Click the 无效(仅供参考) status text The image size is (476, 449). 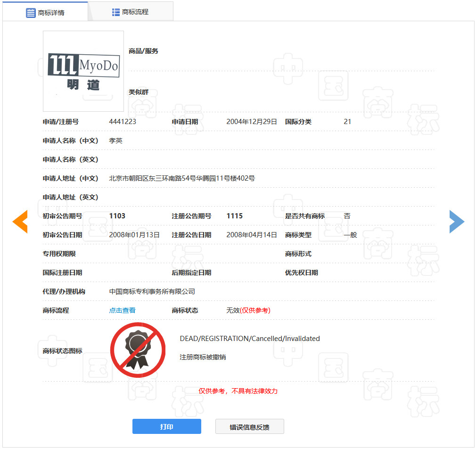pos(247,310)
